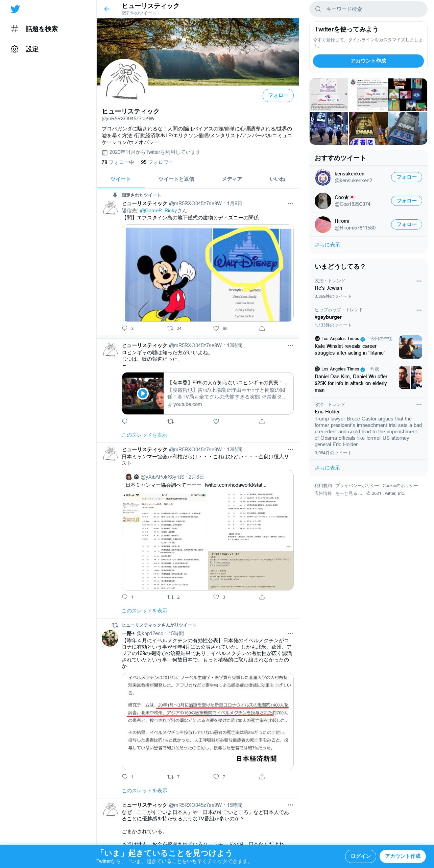Click the Twitter bird logo

[x=15, y=9]
